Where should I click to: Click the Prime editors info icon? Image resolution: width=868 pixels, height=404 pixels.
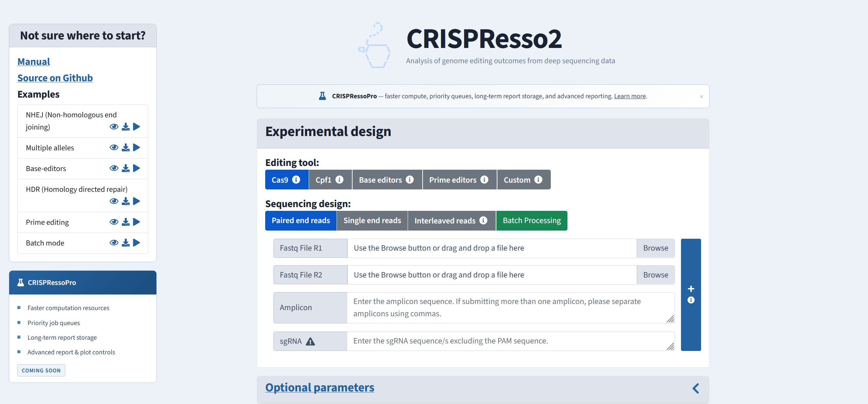pyautogui.click(x=484, y=180)
